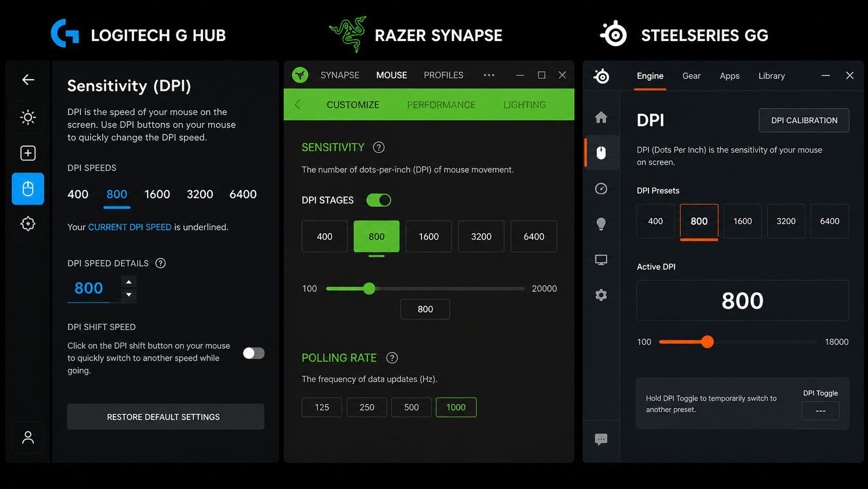Screen dimensions: 868x489
Task: Select SteelSeries DPI preset 6400
Action: coord(830,221)
